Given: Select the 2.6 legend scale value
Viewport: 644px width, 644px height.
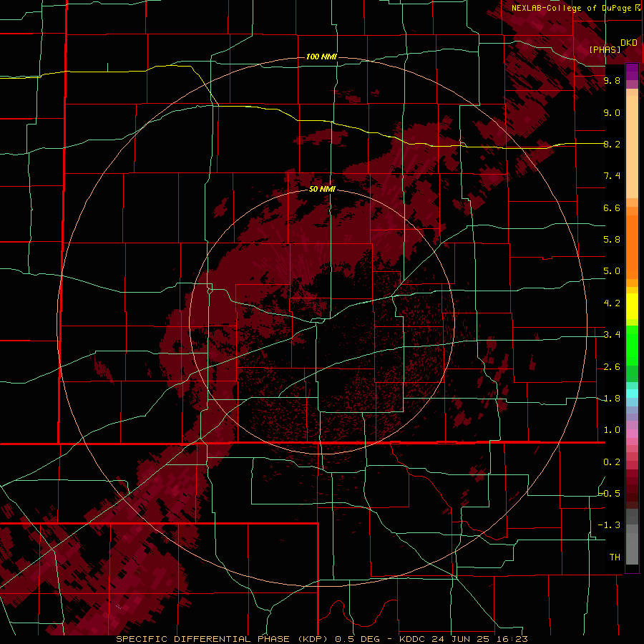Looking at the screenshot, I should 612,367.
